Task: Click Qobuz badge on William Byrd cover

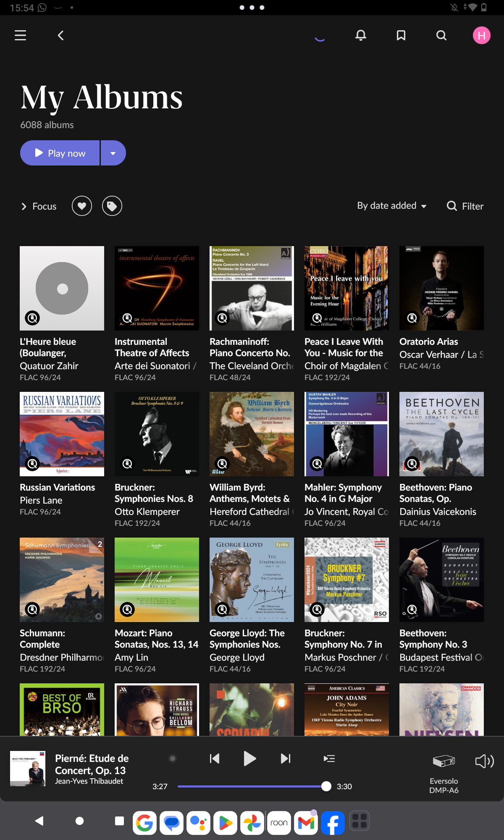Action: [x=222, y=464]
